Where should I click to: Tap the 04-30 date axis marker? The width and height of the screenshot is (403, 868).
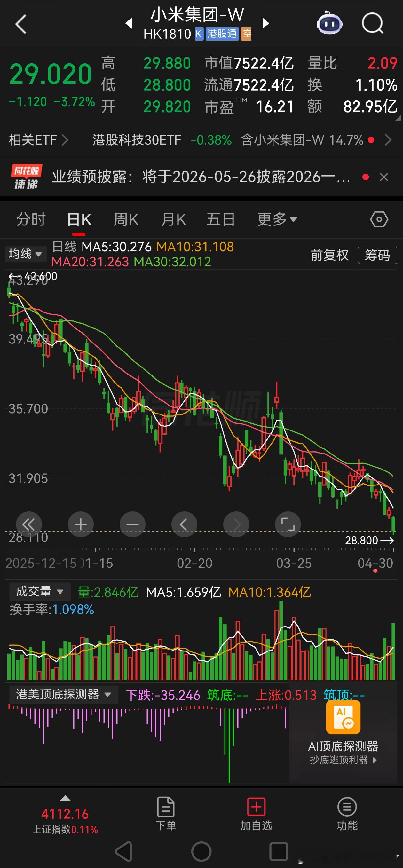tap(375, 563)
